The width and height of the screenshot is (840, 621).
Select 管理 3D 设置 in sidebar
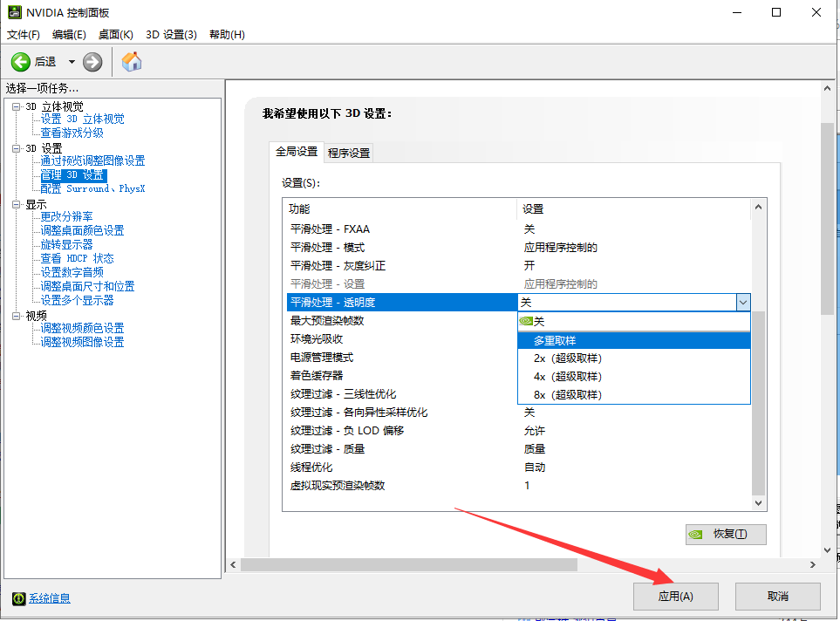[72, 175]
